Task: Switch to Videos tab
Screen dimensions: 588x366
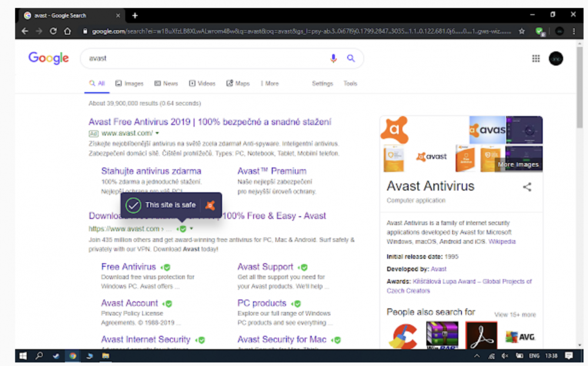Action: [202, 83]
